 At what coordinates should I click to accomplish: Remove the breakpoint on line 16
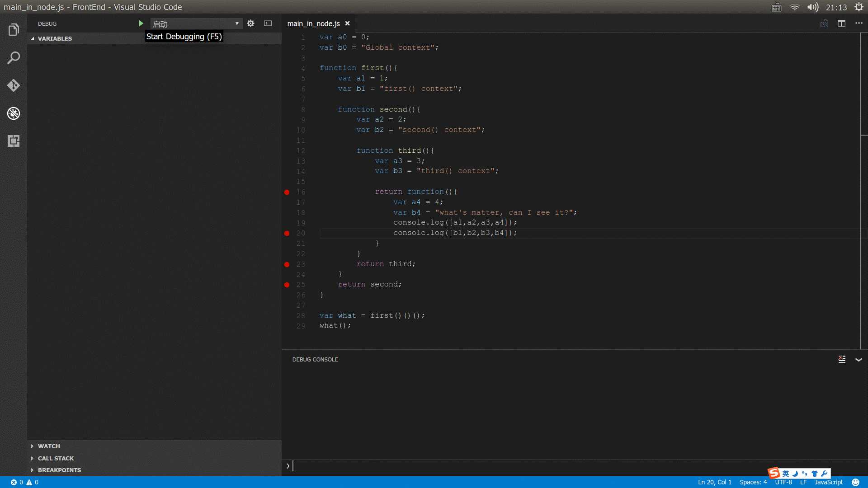coord(287,192)
